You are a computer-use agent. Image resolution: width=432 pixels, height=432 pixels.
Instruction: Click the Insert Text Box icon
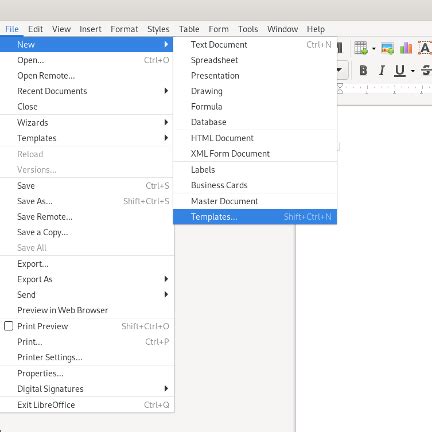coord(425,48)
